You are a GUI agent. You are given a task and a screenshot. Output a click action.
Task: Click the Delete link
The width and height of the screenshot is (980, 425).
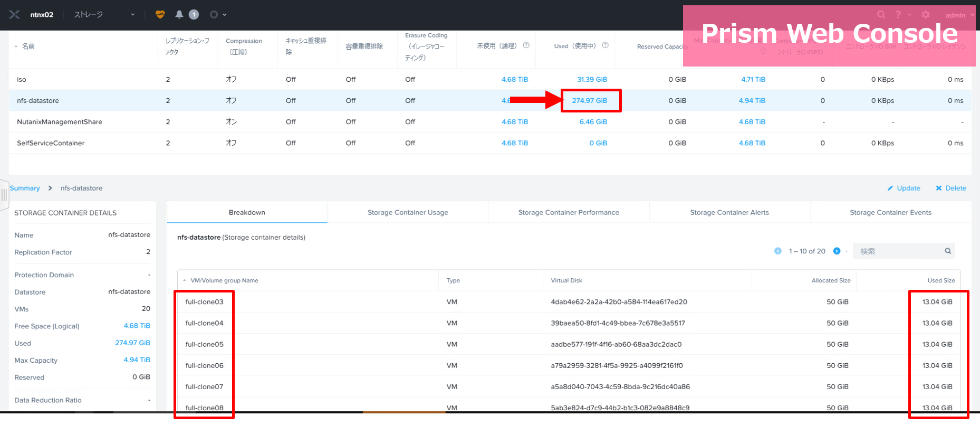tap(956, 188)
